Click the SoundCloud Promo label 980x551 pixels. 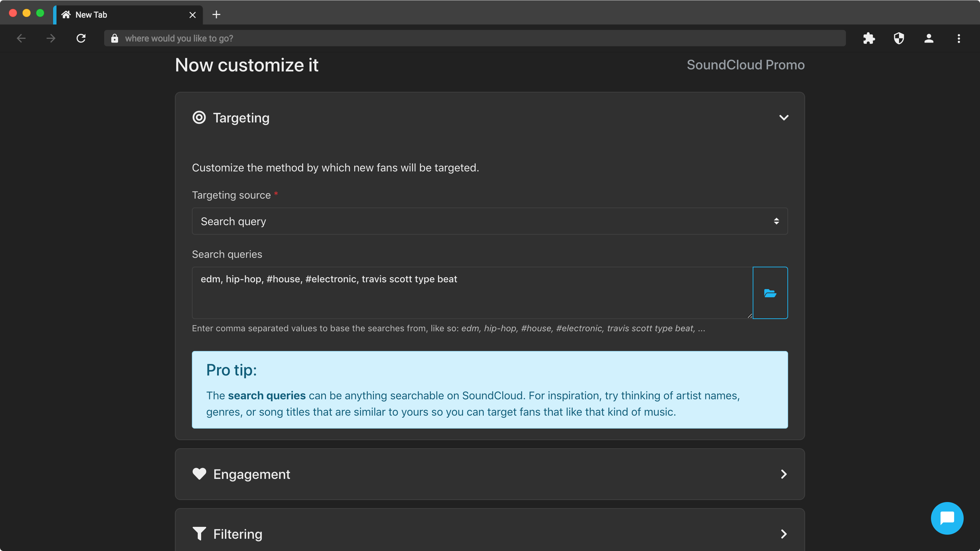(x=745, y=65)
